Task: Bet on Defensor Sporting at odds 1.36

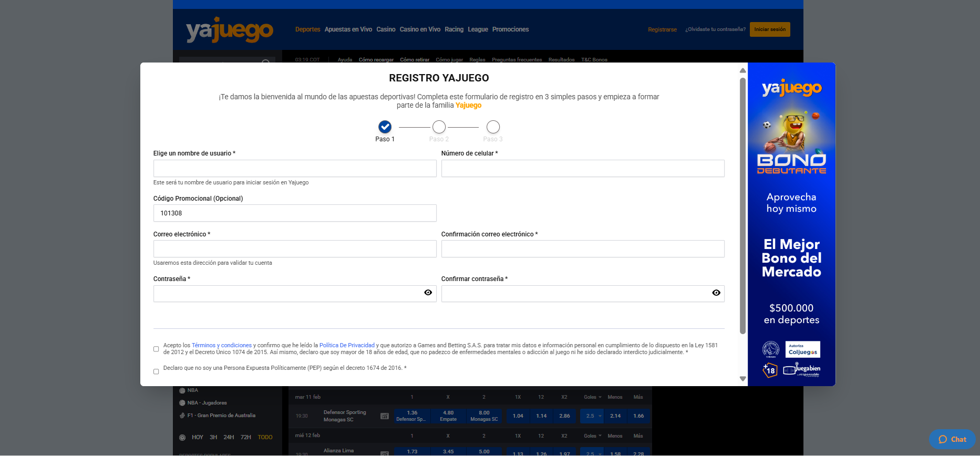Action: coord(412,416)
